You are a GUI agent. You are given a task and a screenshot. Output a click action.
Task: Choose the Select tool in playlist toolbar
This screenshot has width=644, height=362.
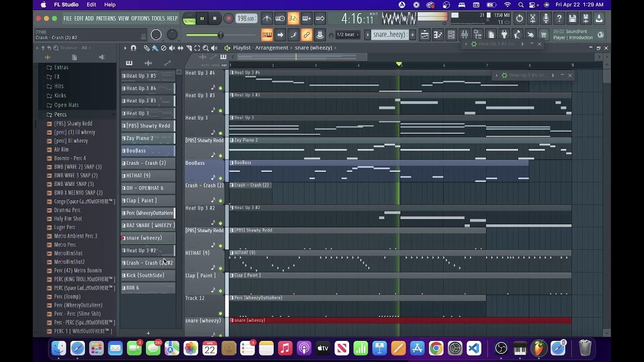point(197,48)
